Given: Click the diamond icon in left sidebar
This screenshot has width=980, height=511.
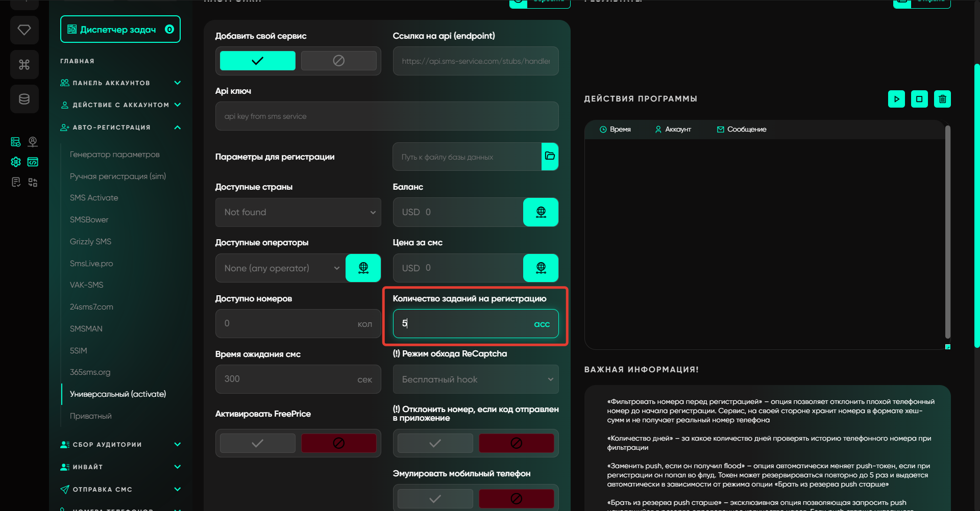Looking at the screenshot, I should point(24,30).
